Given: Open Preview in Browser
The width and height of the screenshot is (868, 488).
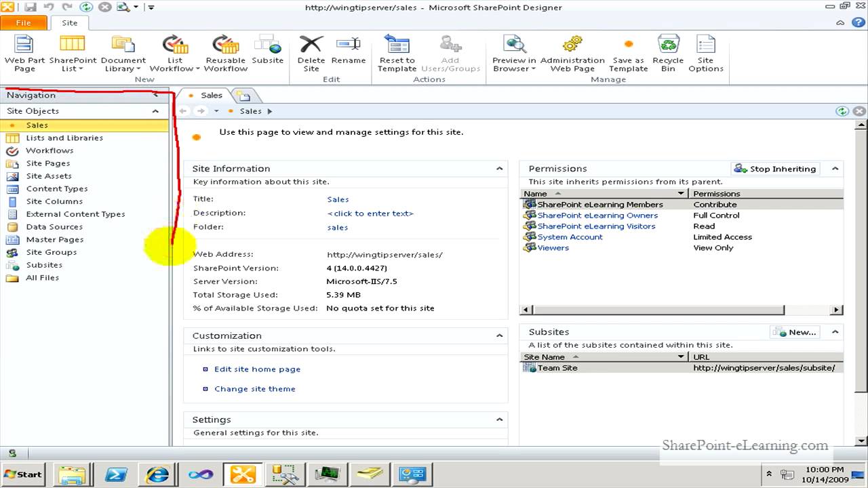Looking at the screenshot, I should pos(514,53).
